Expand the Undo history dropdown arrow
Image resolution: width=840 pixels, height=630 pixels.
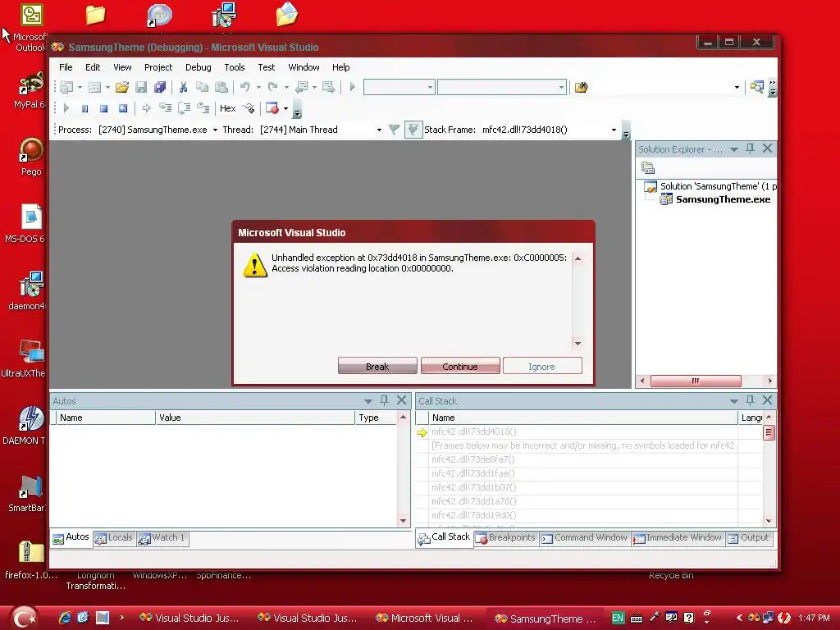coord(258,87)
